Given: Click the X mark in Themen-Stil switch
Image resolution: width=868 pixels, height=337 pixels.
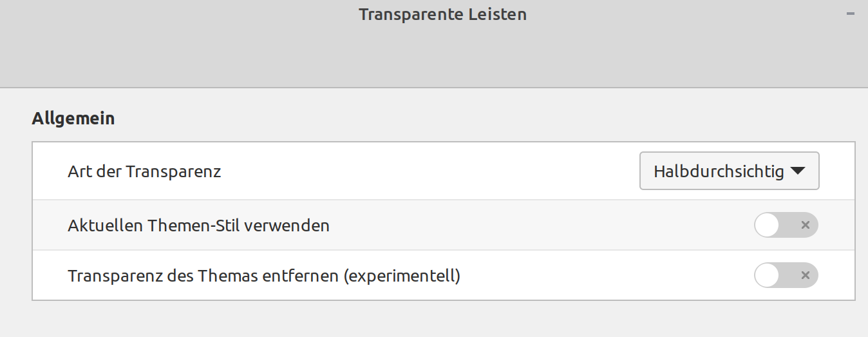Looking at the screenshot, I should coord(804,225).
